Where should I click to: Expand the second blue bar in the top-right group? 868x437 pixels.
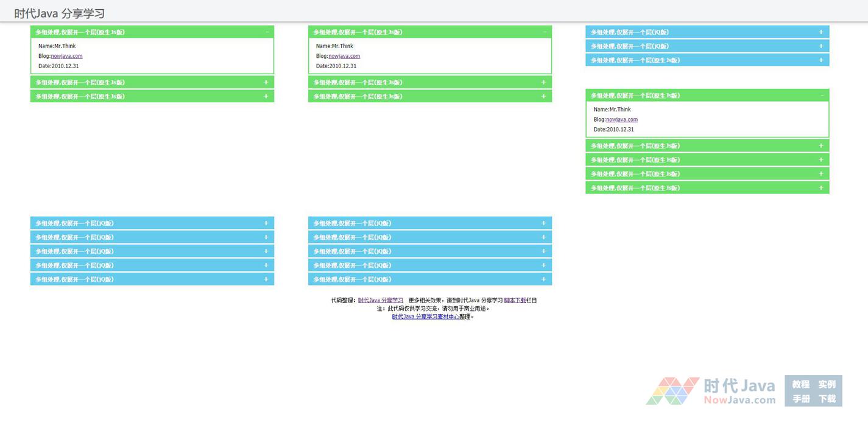click(707, 46)
